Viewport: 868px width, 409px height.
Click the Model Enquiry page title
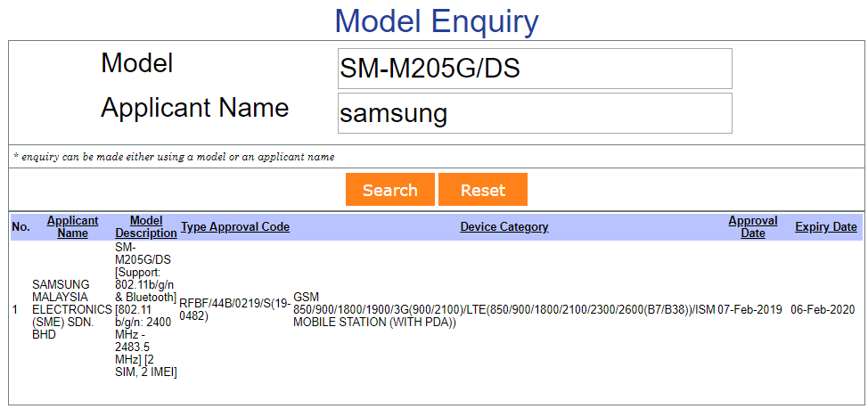(x=437, y=20)
